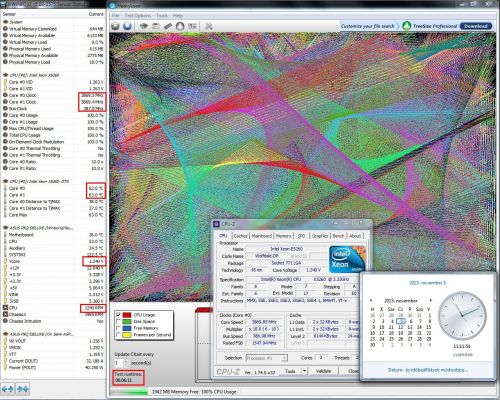Click the Motherboard temperature sensor icon
Screen dimensions: 500x400
(x=5, y=235)
